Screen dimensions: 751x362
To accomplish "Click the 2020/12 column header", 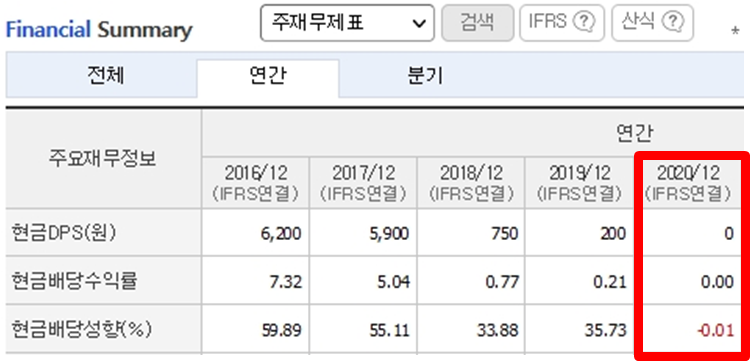I will pos(688,182).
